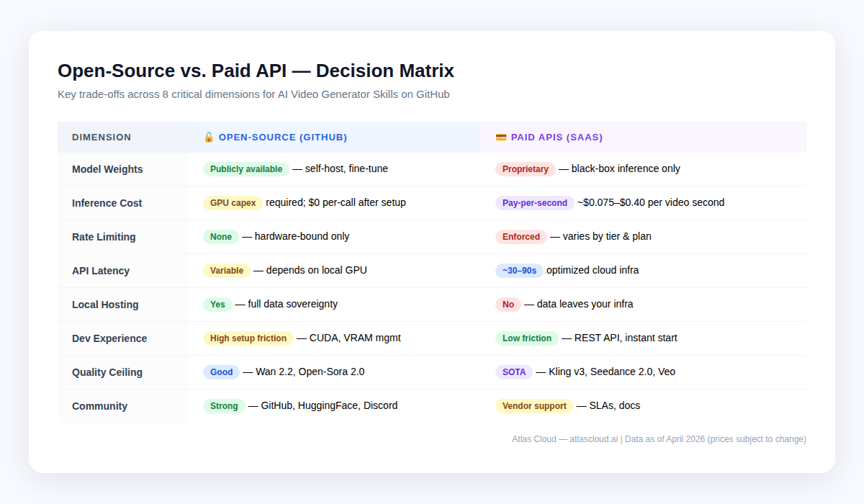Select the 'Pay-per-second' purple badge
Viewport: 864px width, 504px height.
point(534,203)
